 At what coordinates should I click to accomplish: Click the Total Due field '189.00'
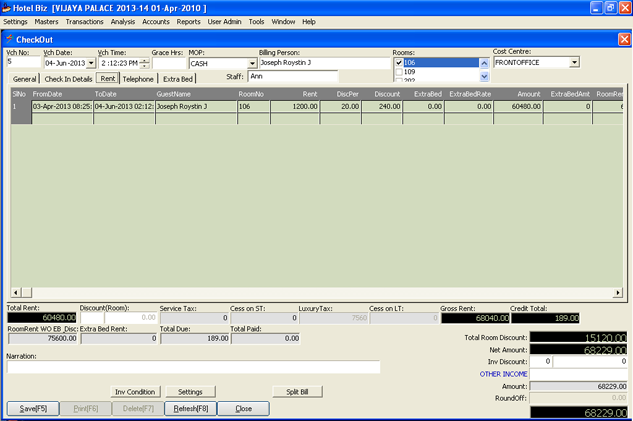pyautogui.click(x=195, y=338)
